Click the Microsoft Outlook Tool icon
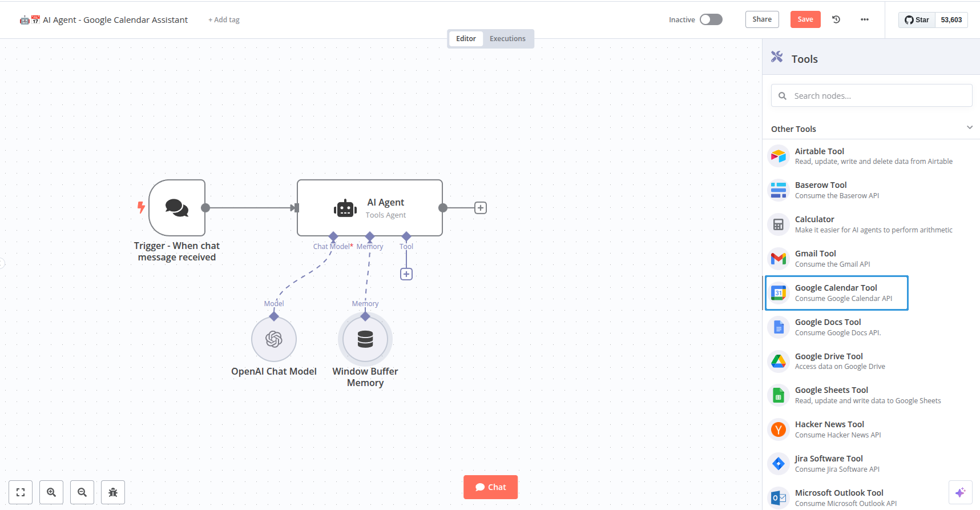 pyautogui.click(x=779, y=498)
